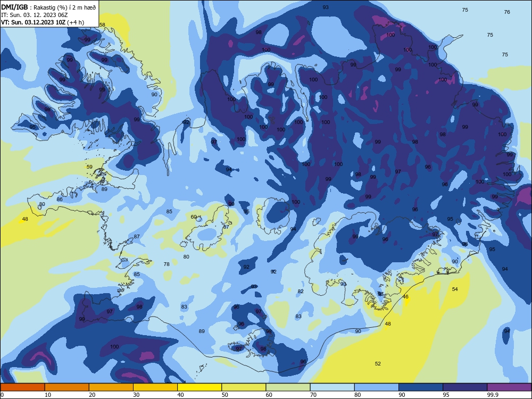Pick the bright yellow 40–50 legend swatch
532x399 pixels.
199,387
